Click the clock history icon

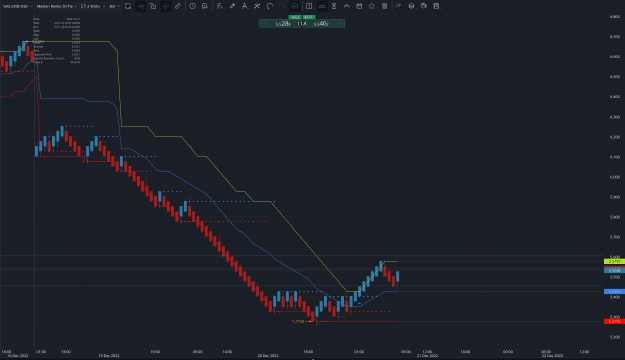[x=193, y=6]
